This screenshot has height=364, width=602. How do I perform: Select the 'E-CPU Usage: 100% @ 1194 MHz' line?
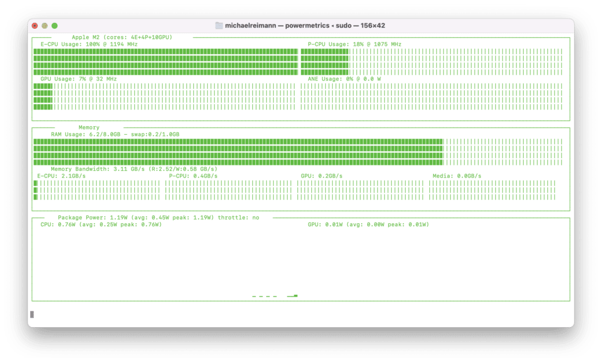pos(89,45)
